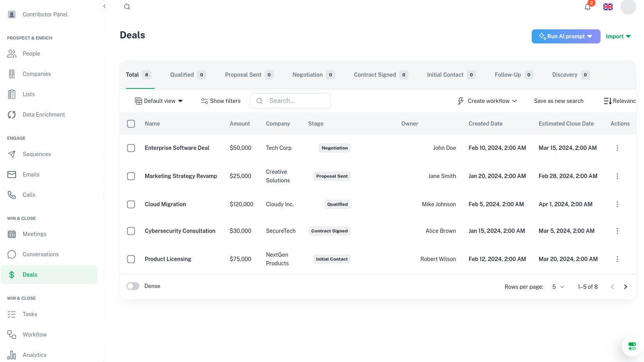Click Save as new search
This screenshot has width=644, height=362.
(x=559, y=101)
